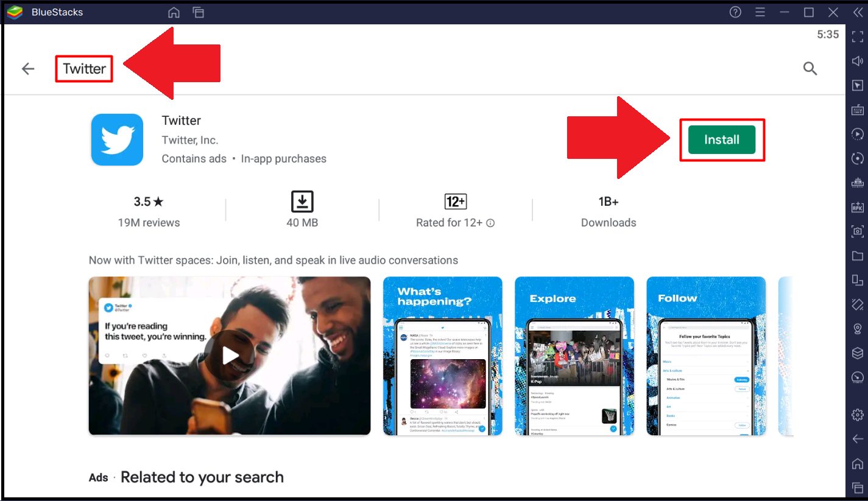
Task: Click the sidebar Android back arrow
Action: pos(858,439)
